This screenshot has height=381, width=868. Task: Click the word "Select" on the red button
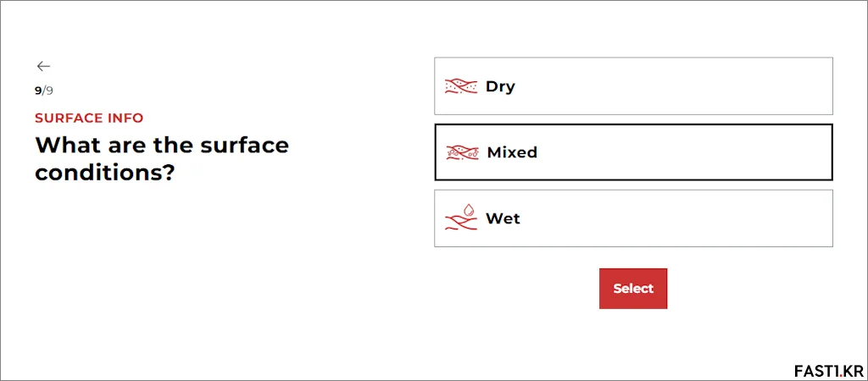tap(633, 289)
